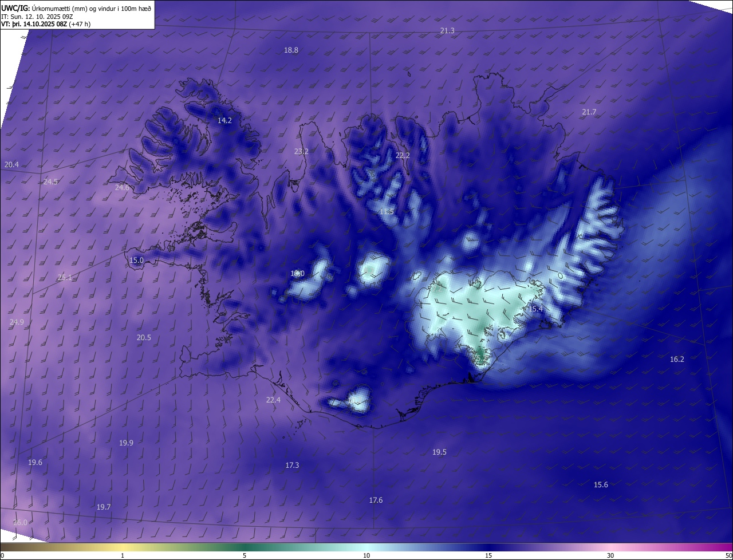Click the wind value 16.2

[677, 359]
